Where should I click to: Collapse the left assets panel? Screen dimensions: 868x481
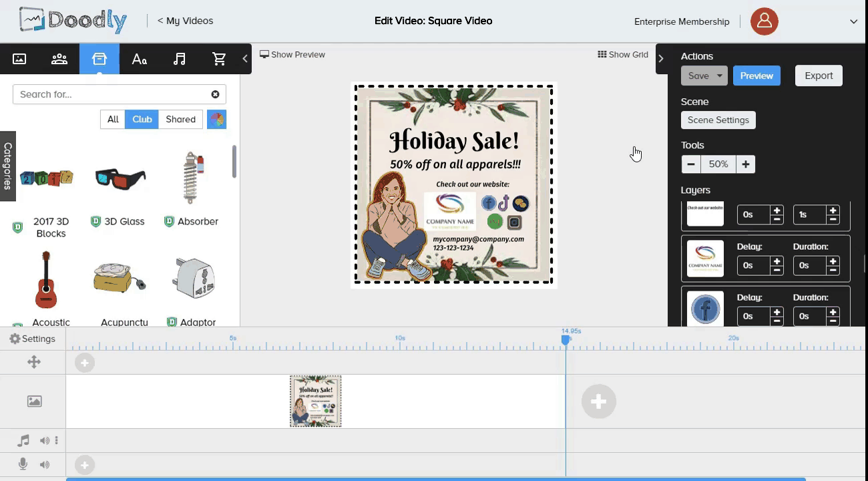pyautogui.click(x=245, y=59)
